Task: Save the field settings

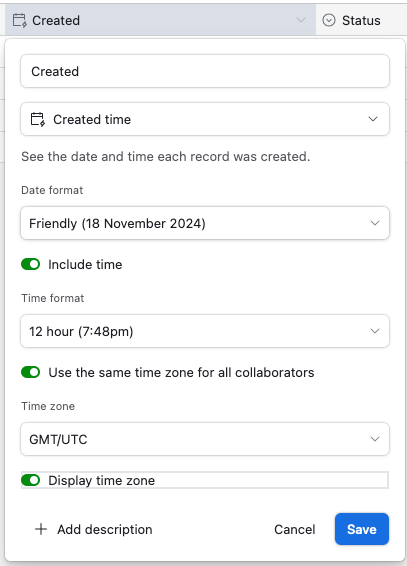Action: [362, 529]
